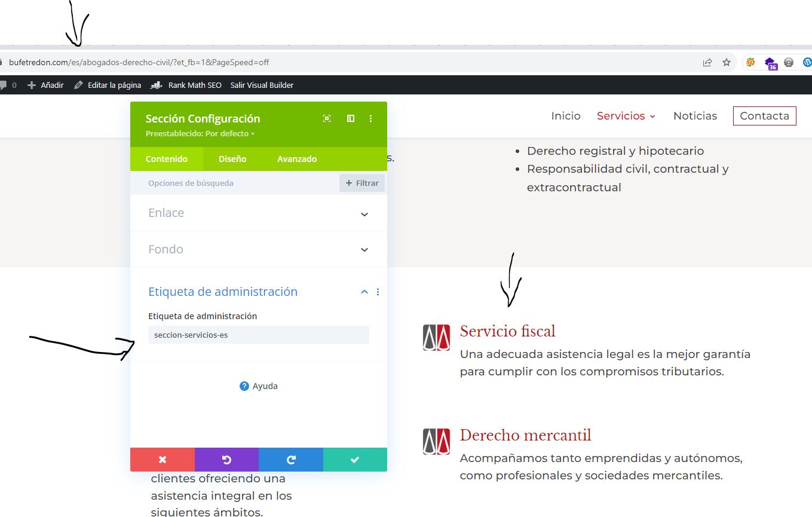Viewport: 812px width, 517px height.
Task: Snap settings modal to sidebar
Action: click(351, 118)
